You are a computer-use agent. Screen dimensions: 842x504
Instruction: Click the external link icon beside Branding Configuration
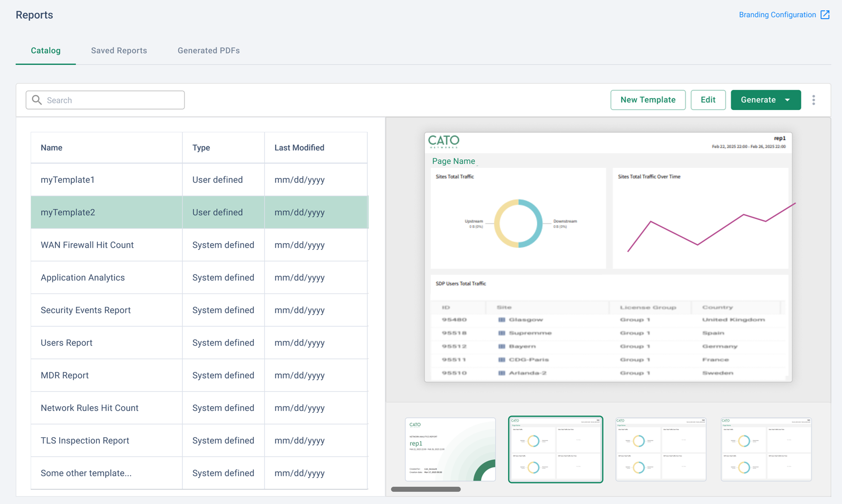826,15
